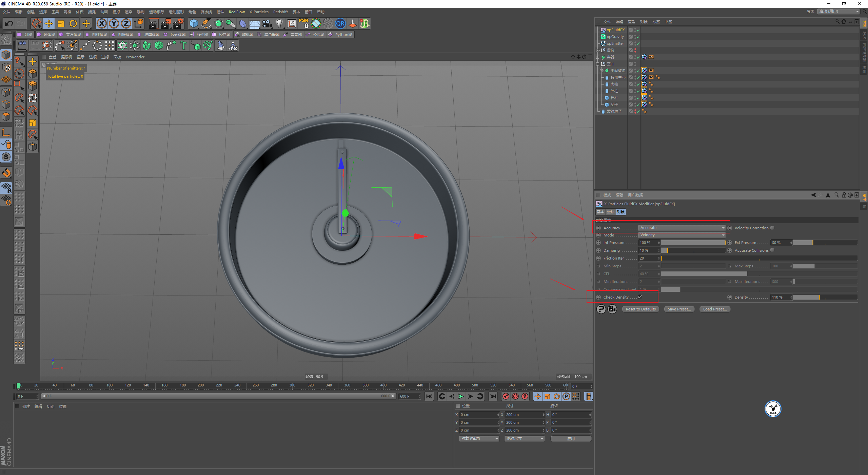Select the Scale tool icon
Image resolution: width=868 pixels, height=475 pixels.
click(x=61, y=23)
